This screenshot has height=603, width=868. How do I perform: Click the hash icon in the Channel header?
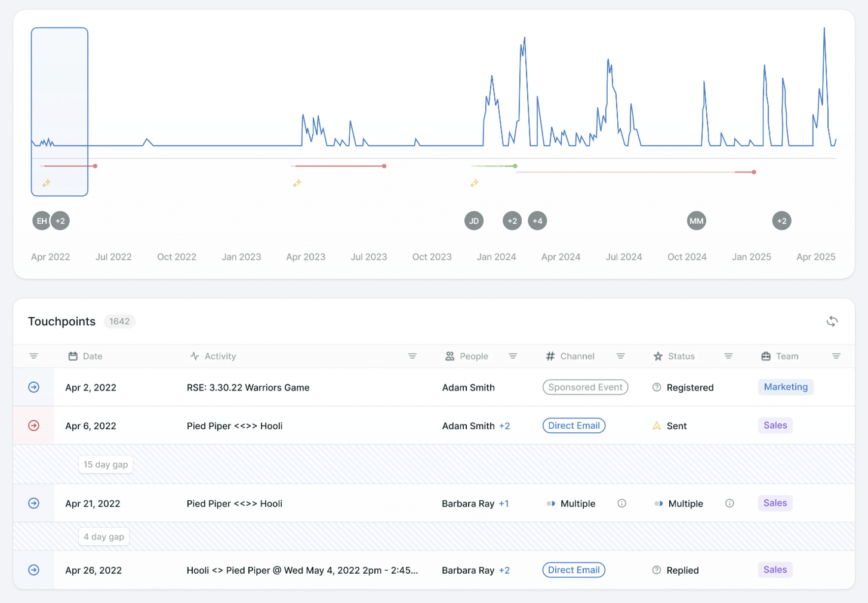550,356
